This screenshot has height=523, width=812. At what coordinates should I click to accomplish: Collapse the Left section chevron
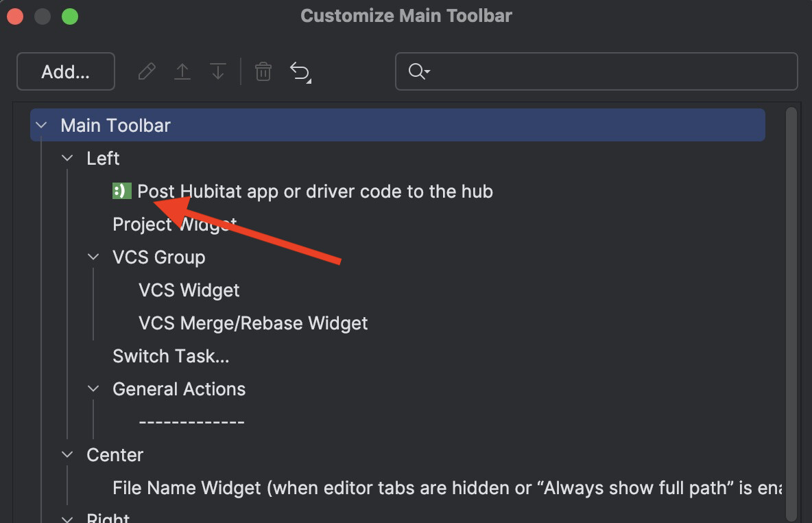tap(67, 158)
